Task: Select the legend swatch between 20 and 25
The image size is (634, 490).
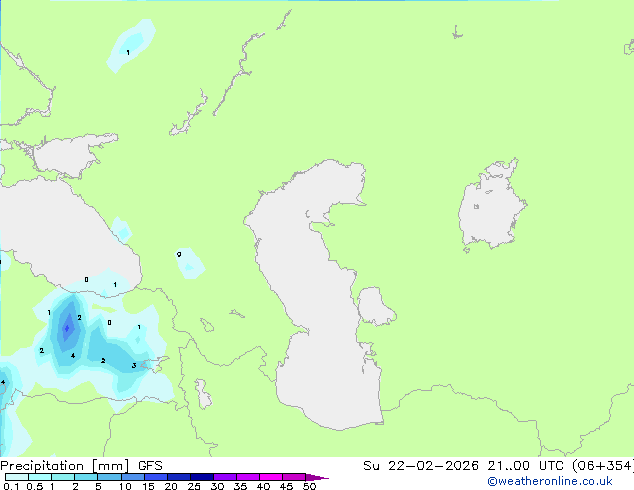Action: (179, 477)
